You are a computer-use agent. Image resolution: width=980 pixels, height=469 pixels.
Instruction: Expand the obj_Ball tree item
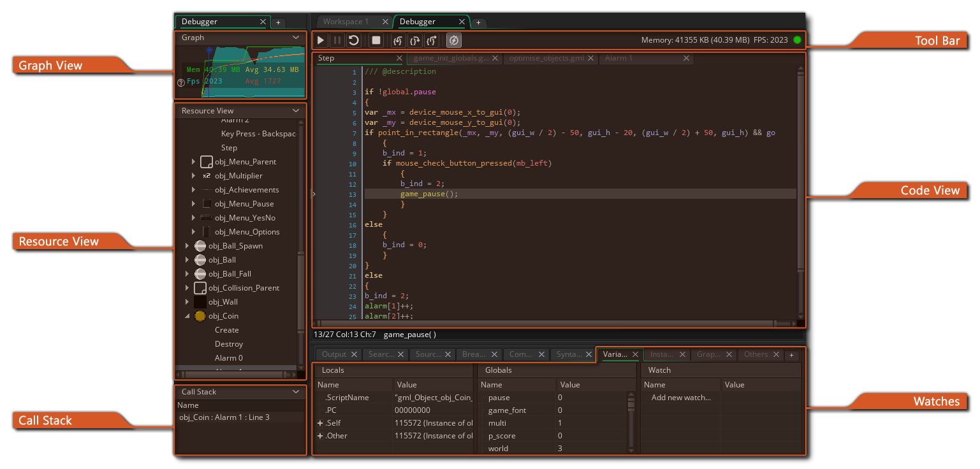187,259
